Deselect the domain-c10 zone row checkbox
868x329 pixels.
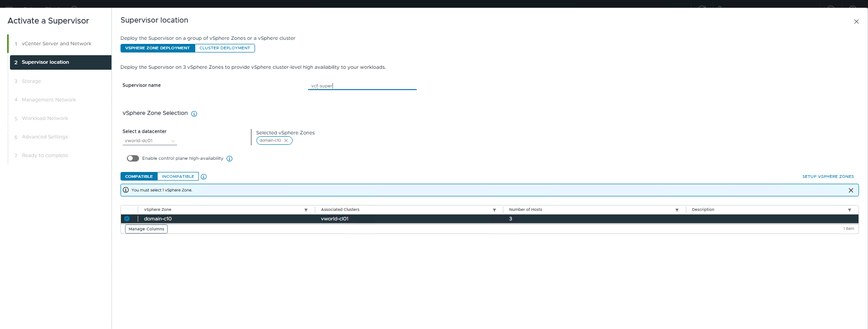point(127,219)
